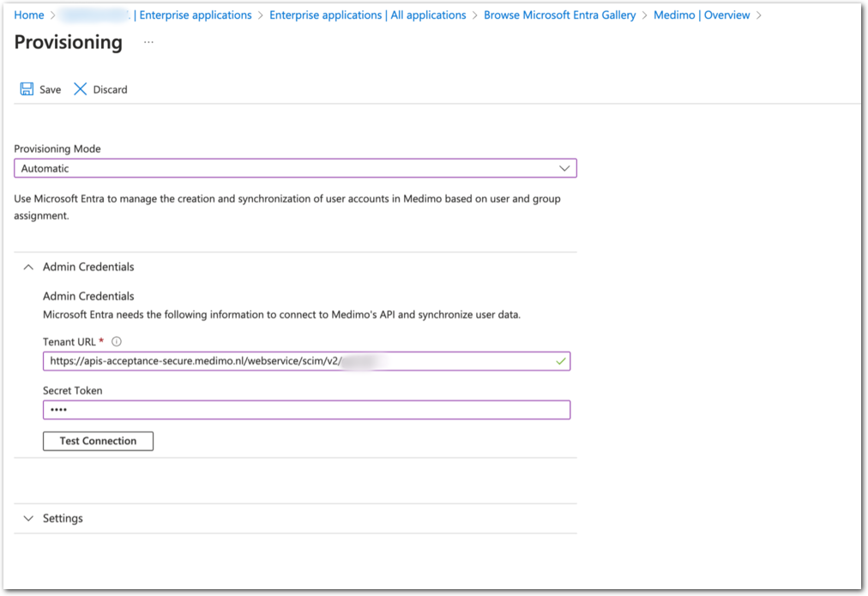Viewport: 868px width, 596px height.
Task: Navigate to the Browse Microsoft Entra Gallery breadcrumb
Action: point(559,15)
